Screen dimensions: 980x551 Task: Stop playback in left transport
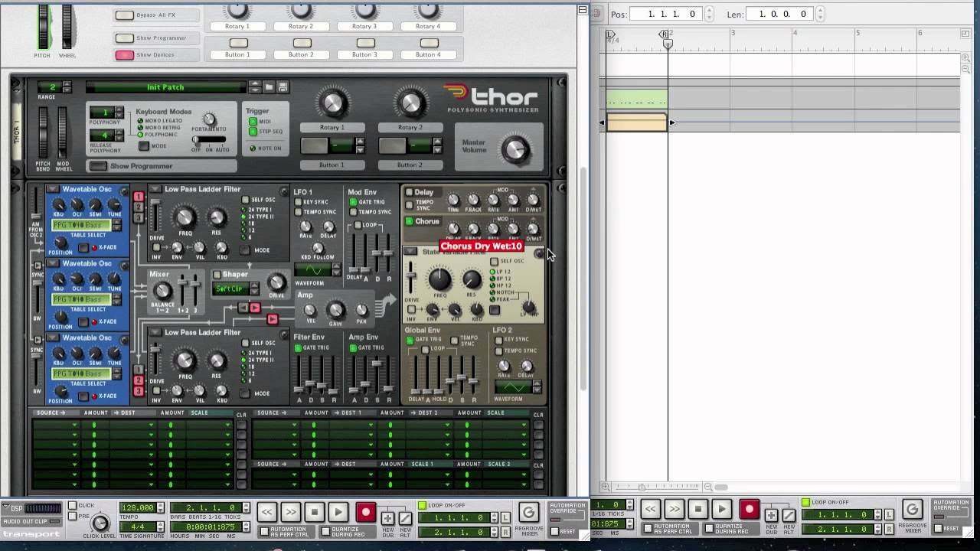click(x=314, y=512)
